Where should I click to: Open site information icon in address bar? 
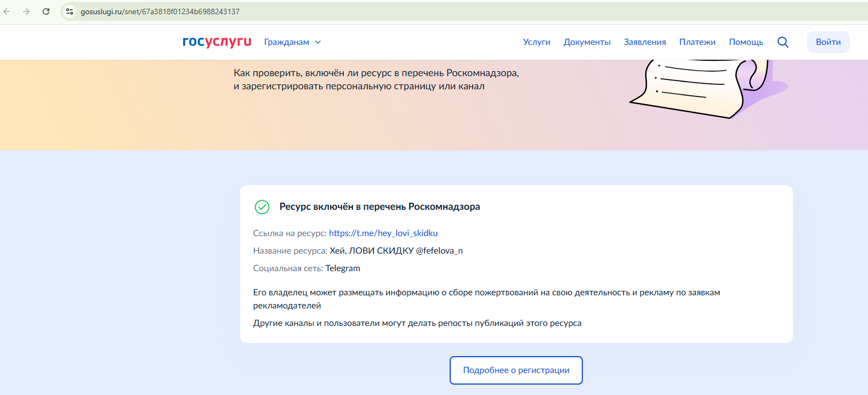pyautogui.click(x=70, y=12)
